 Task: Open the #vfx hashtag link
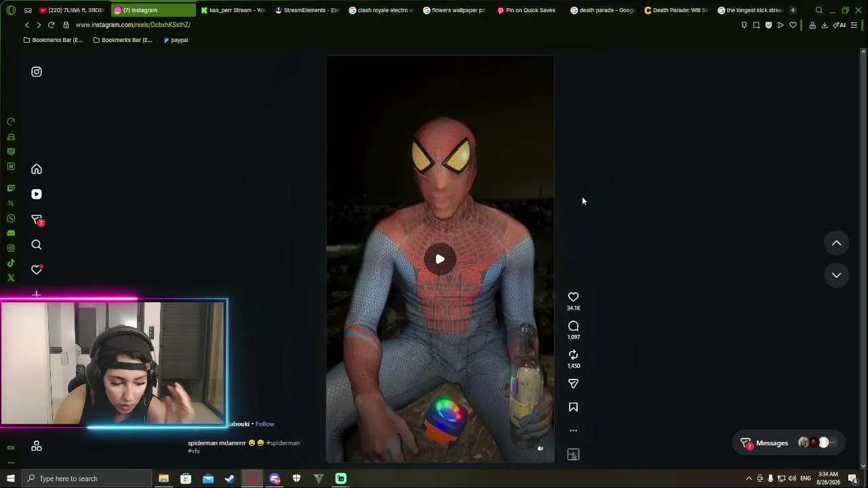click(x=194, y=451)
